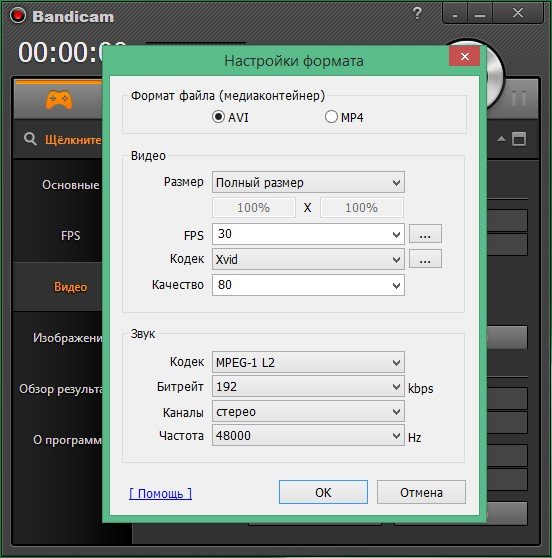Select the game controller recording mode icon

[x=59, y=100]
